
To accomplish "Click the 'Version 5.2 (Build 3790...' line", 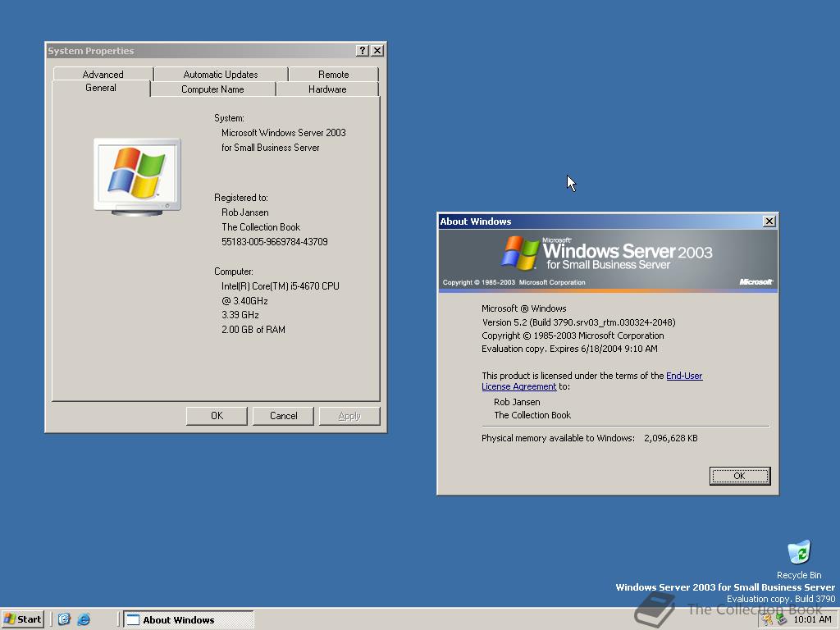I will [x=578, y=322].
